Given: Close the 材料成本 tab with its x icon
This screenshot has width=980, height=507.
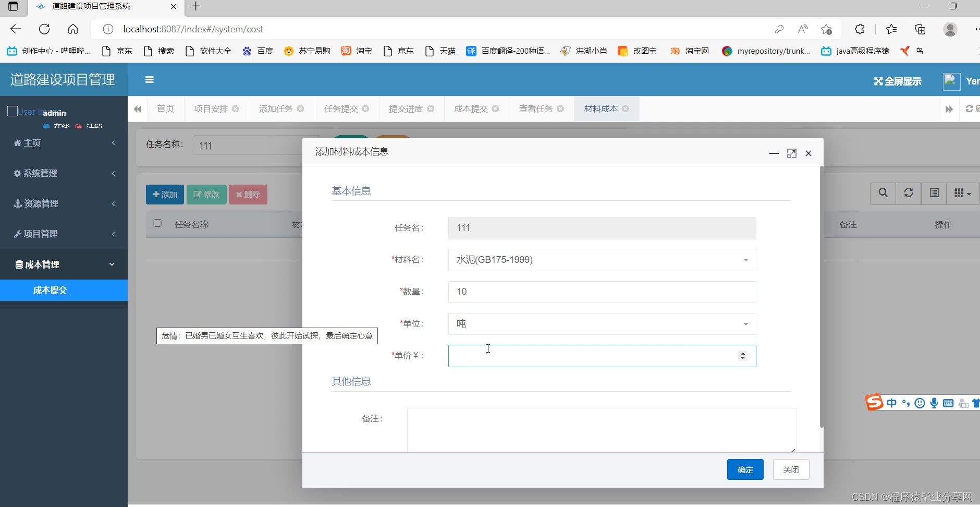Looking at the screenshot, I should pos(626,108).
